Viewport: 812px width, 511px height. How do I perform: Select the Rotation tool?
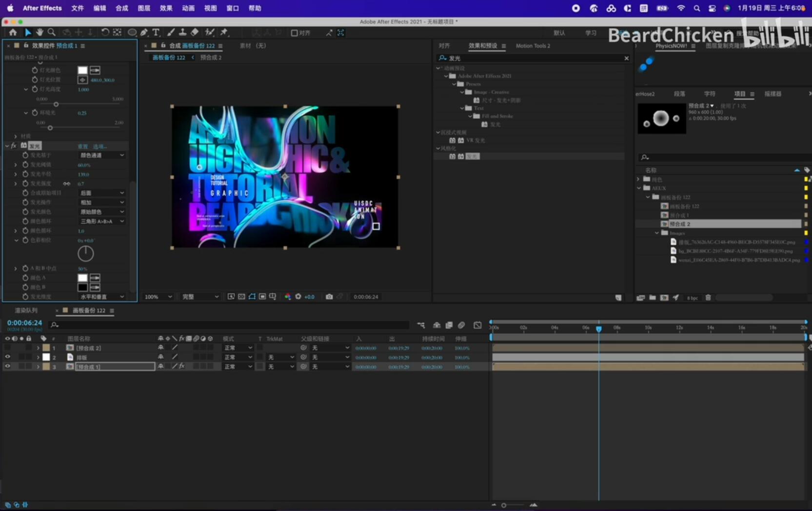click(105, 33)
